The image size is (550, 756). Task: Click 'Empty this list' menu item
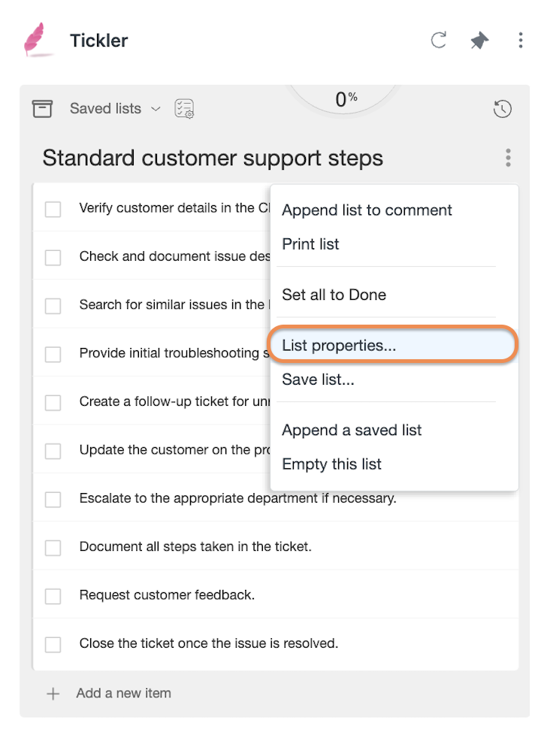coord(331,464)
